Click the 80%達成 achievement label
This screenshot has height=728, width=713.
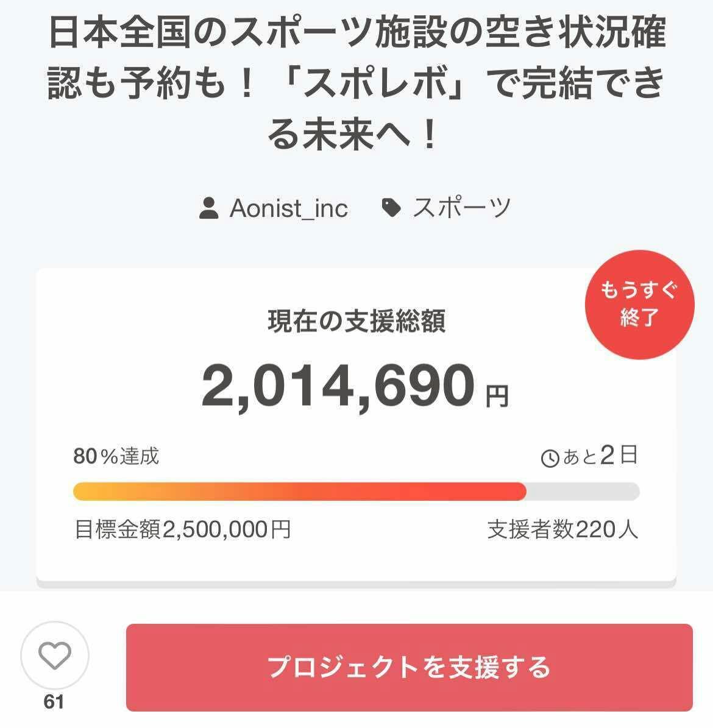point(116,456)
